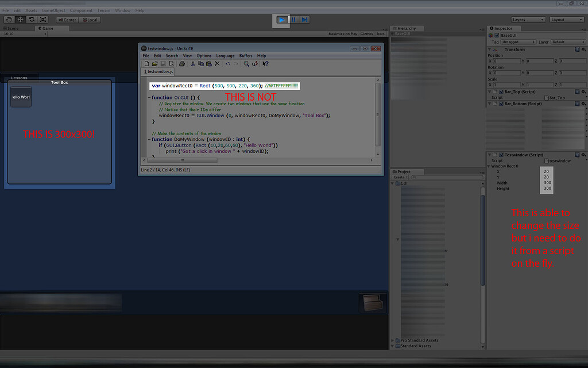The width and height of the screenshot is (588, 368).
Task: Undo the last edit in UniSciTE
Action: pyautogui.click(x=228, y=64)
